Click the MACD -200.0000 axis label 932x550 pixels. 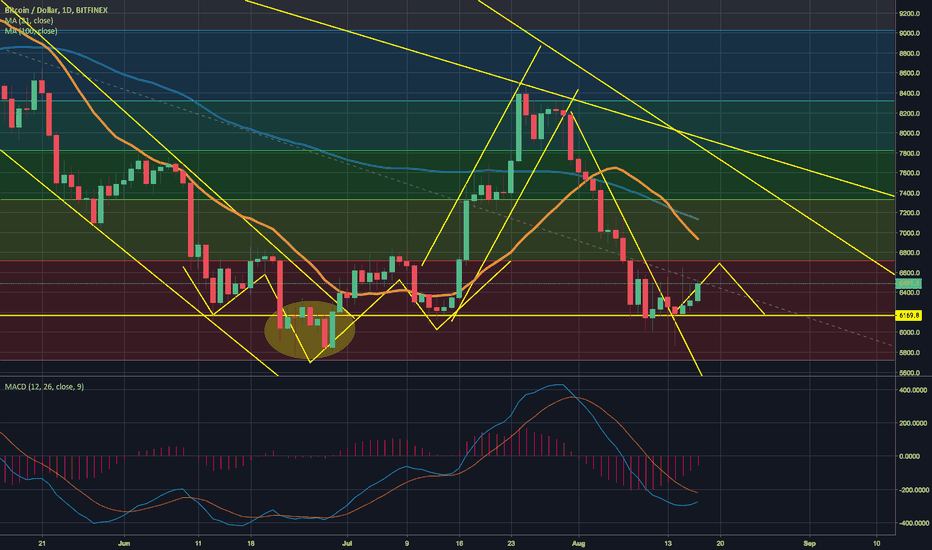pyautogui.click(x=912, y=490)
